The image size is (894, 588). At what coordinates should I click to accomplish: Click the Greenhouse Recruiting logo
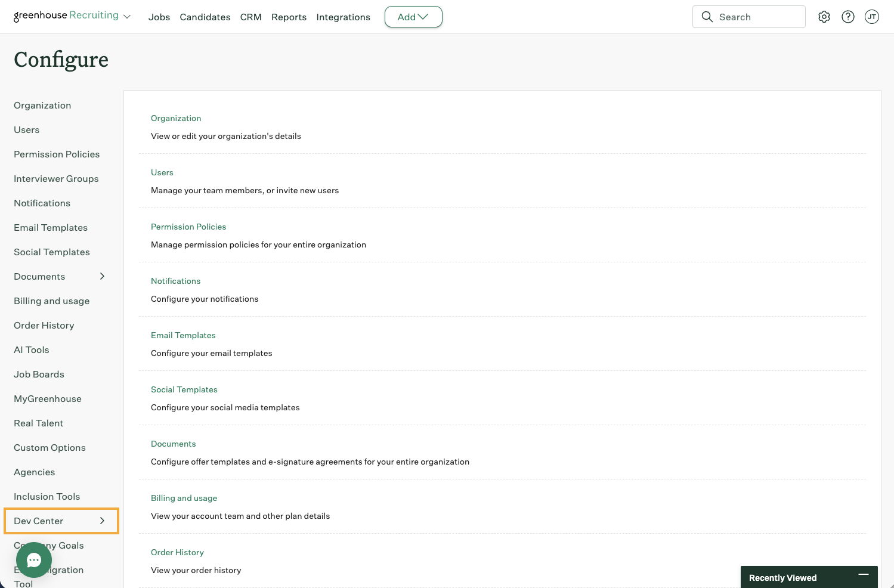click(66, 16)
